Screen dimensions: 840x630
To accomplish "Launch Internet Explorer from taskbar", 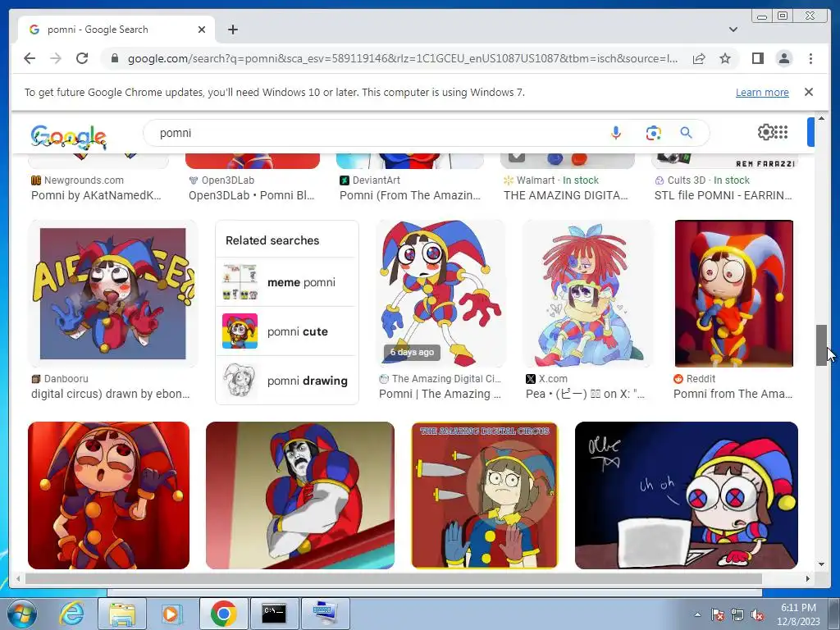I will point(71,614).
